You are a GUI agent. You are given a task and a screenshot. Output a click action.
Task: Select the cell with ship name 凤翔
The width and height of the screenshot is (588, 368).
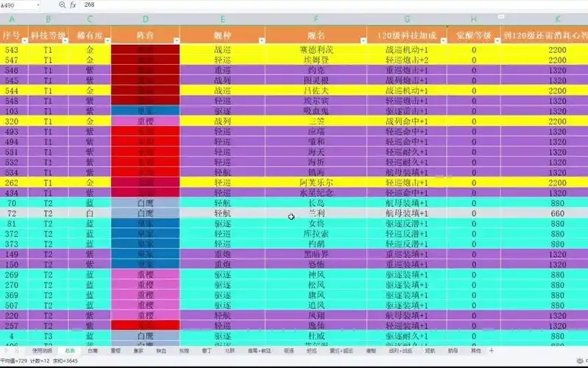tap(316, 316)
